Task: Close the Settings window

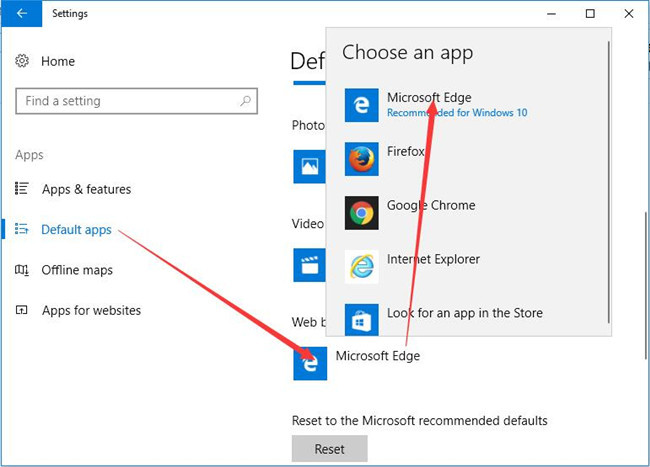Action: point(628,14)
